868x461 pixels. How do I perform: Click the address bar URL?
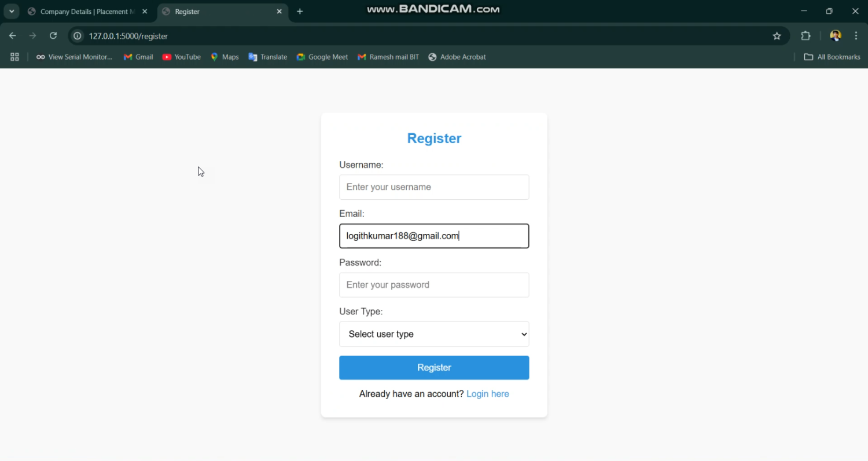pos(128,36)
